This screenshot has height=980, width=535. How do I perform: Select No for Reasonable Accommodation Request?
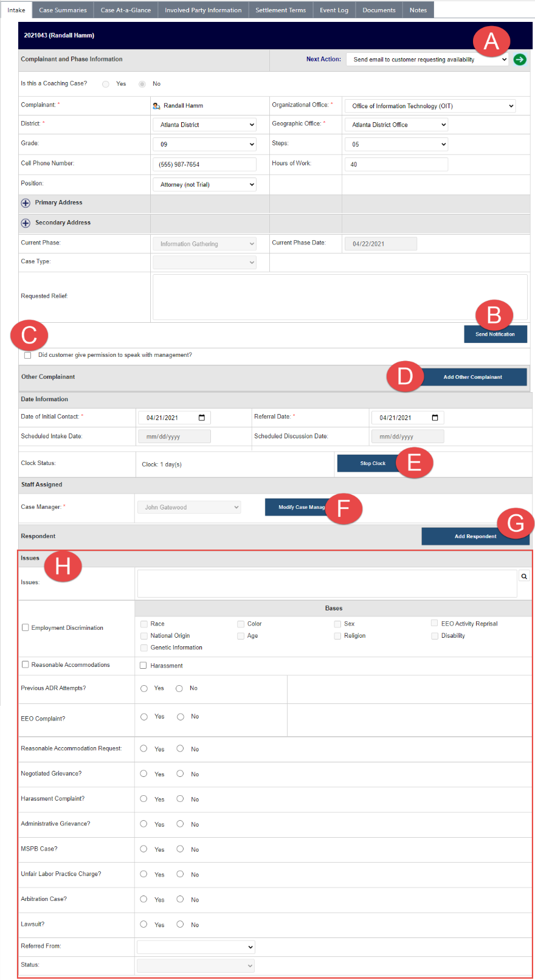(180, 748)
